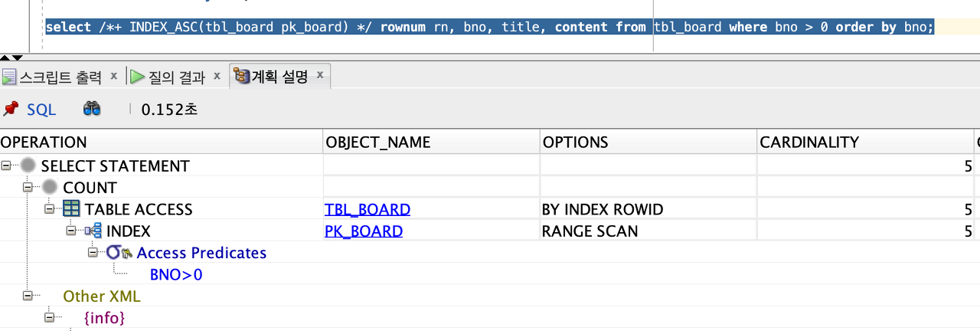
Task: Click the script output tab icon
Action: [x=9, y=77]
